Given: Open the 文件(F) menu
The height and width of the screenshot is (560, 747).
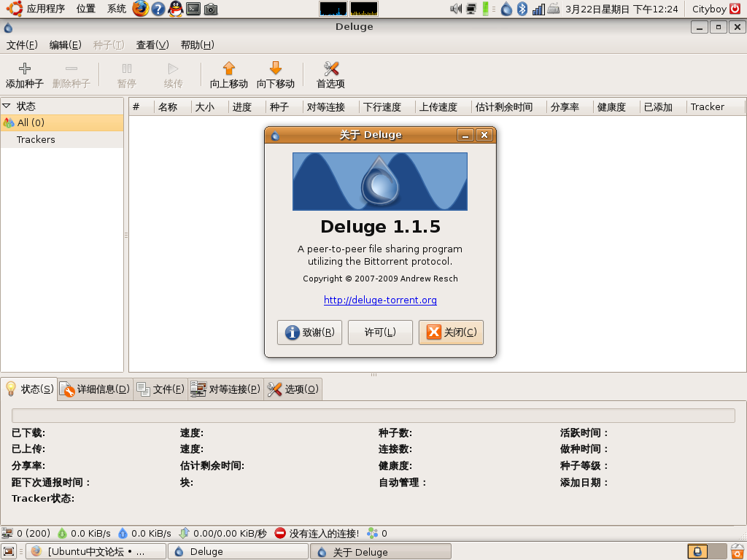Looking at the screenshot, I should click(x=22, y=44).
